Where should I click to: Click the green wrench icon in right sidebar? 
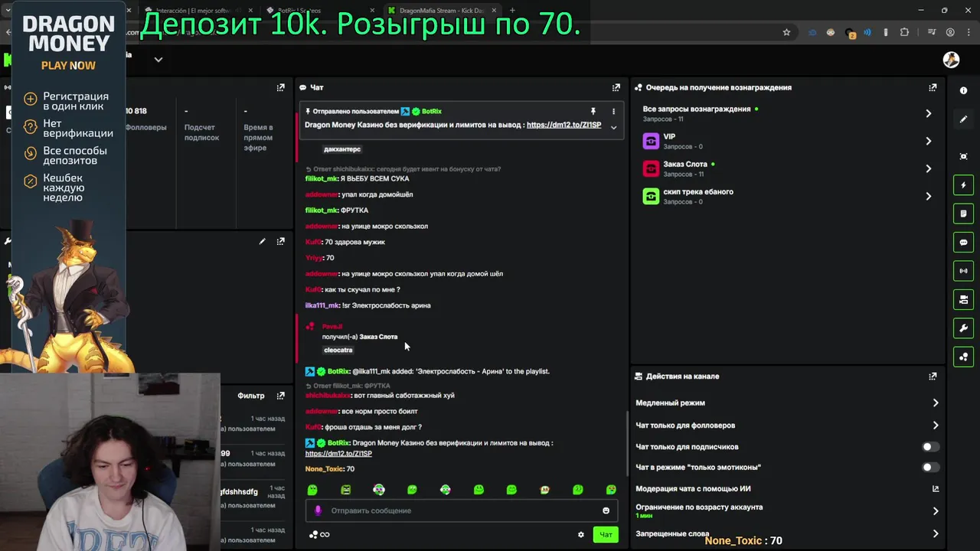[964, 328]
